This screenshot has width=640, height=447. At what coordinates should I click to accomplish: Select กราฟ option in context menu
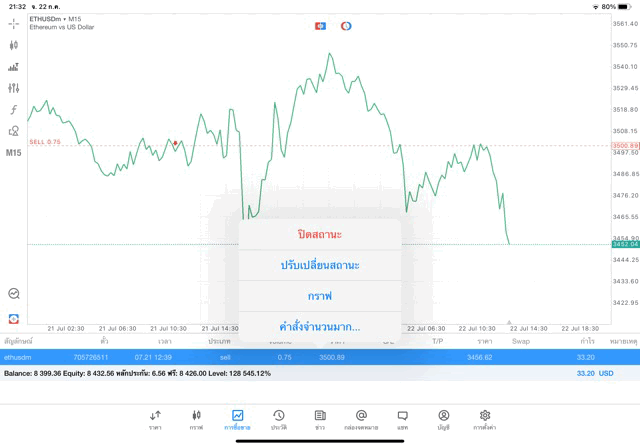[x=320, y=296]
